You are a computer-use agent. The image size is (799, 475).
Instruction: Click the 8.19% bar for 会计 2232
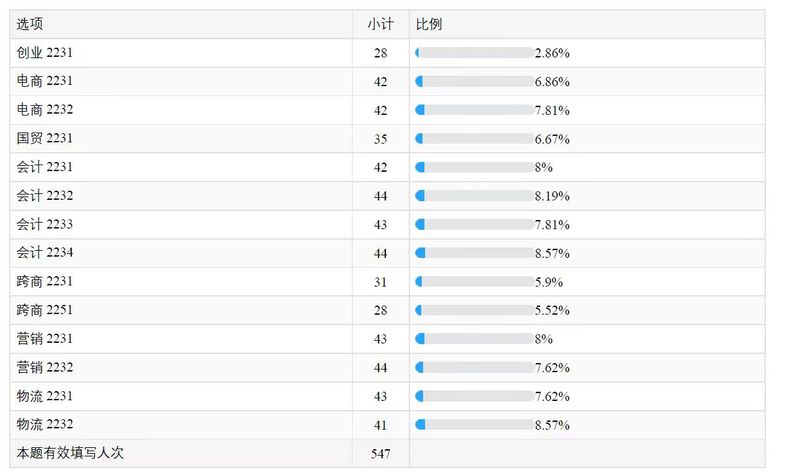[x=474, y=196]
